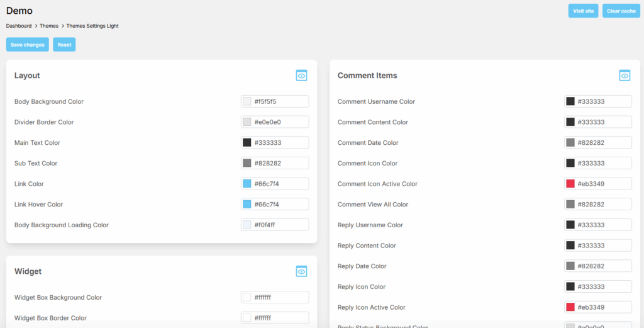Image resolution: width=644 pixels, height=328 pixels.
Task: Pick the Link Color blue swatch
Action: 247,184
